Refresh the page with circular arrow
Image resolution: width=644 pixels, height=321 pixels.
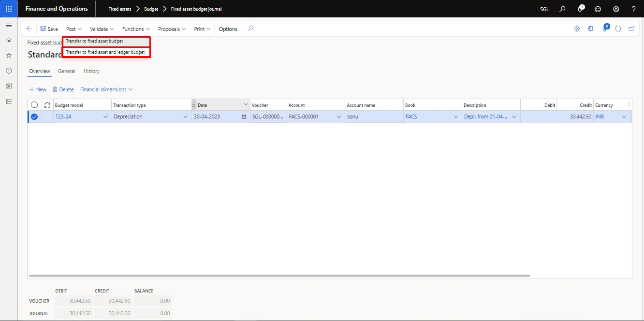618,29
